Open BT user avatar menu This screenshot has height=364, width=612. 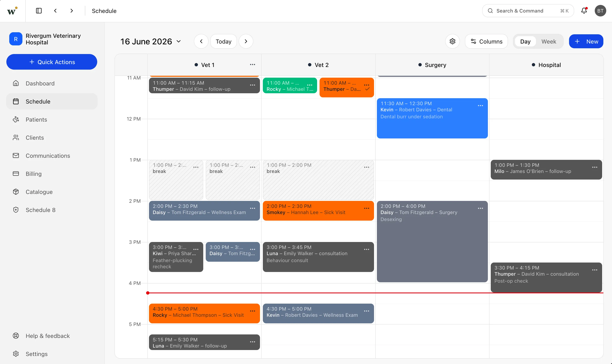coord(600,11)
